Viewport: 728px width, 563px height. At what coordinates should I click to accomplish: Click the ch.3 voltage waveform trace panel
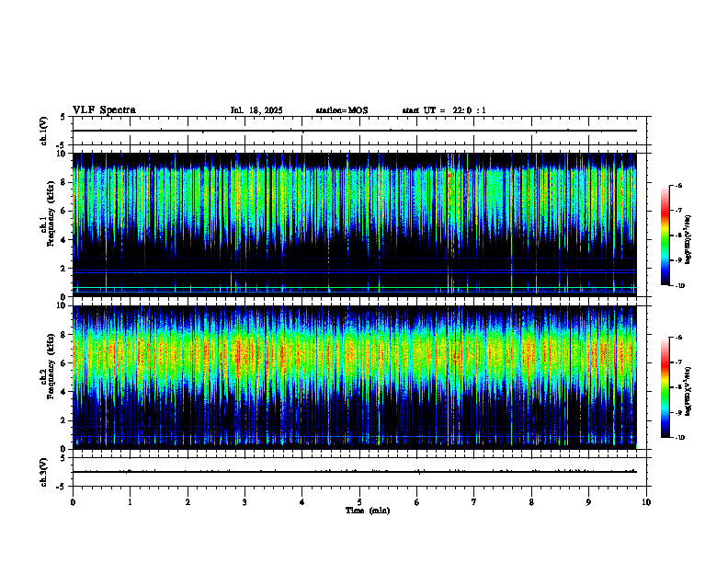pyautogui.click(x=359, y=472)
